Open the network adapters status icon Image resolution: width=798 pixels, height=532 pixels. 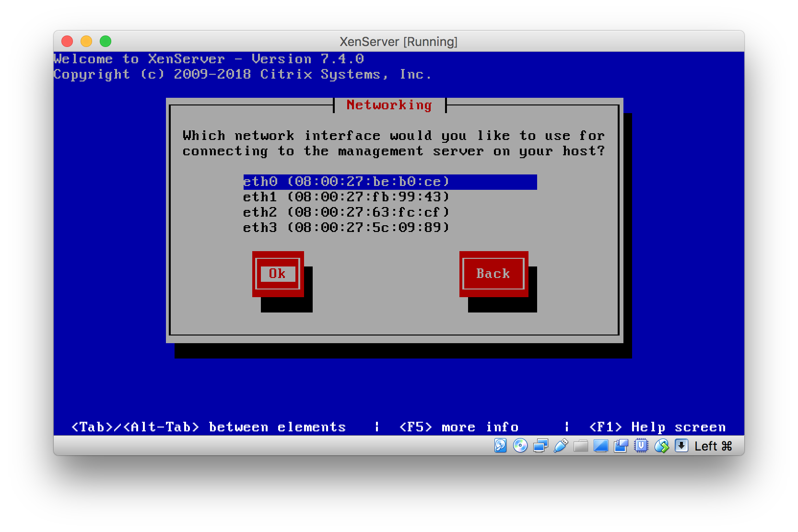[540, 446]
